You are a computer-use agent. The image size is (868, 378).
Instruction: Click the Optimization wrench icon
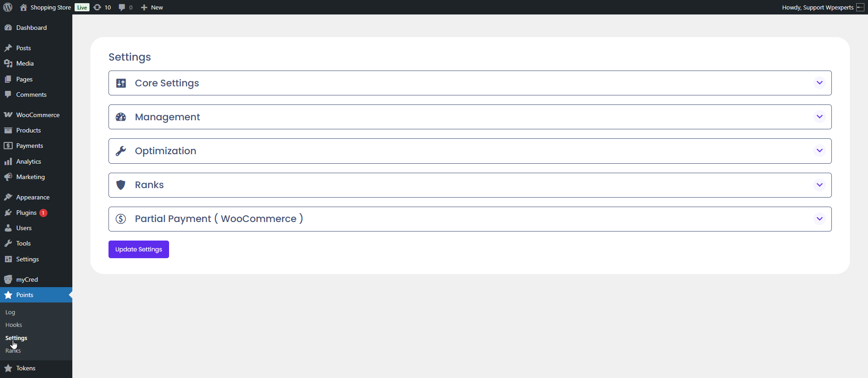[121, 151]
